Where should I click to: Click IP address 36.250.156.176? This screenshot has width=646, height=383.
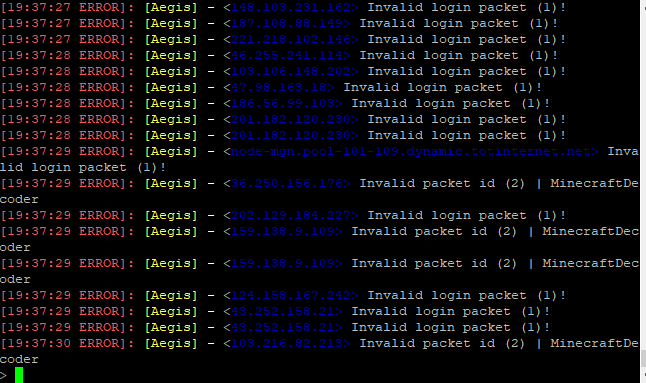tap(286, 183)
